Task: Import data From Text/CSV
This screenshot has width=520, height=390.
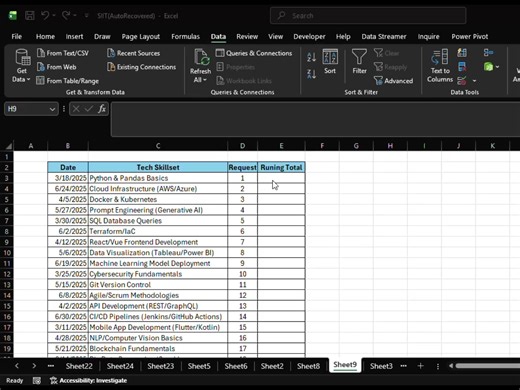Action: [x=63, y=53]
